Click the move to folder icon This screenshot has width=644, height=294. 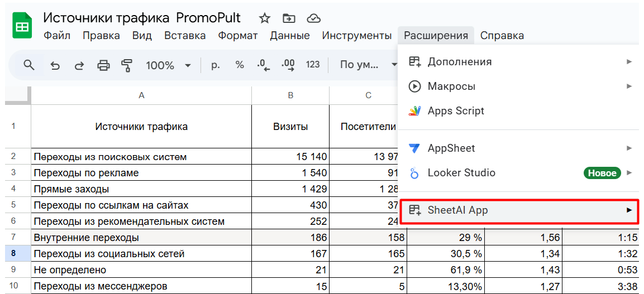289,18
